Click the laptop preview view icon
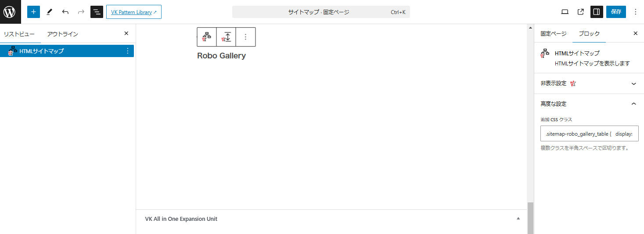Screen dimensions: 644x234 [565, 12]
